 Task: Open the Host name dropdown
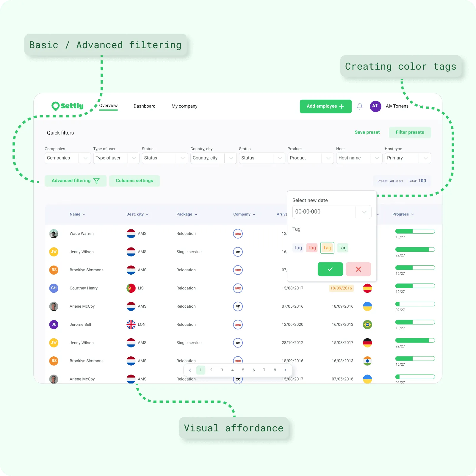(359, 158)
